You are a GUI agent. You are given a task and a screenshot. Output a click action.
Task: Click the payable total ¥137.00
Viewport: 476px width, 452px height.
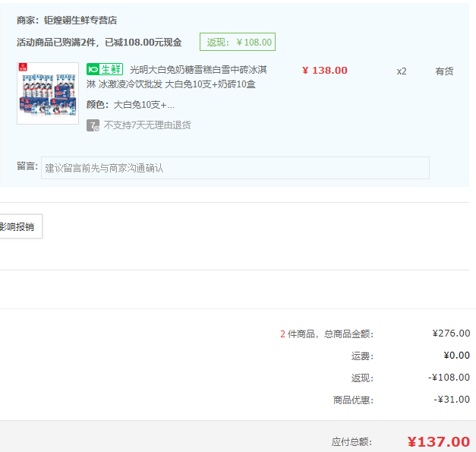(438, 441)
